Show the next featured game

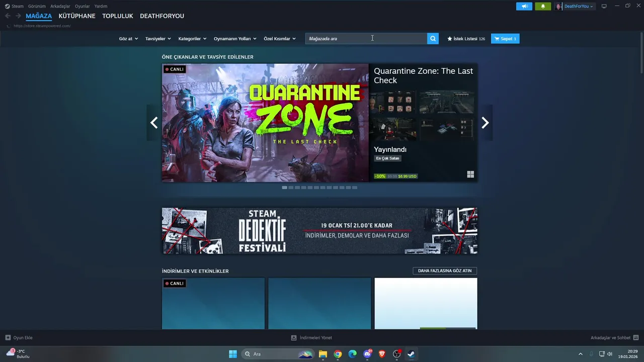[485, 123]
